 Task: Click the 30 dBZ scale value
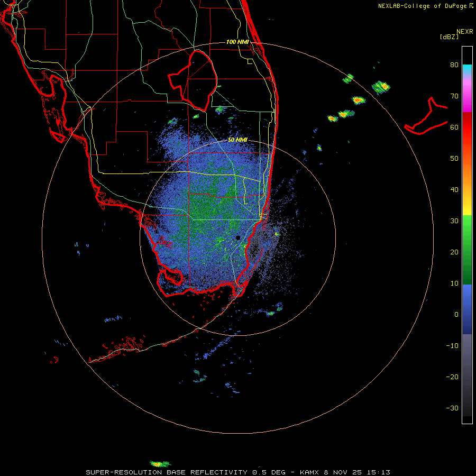454,221
